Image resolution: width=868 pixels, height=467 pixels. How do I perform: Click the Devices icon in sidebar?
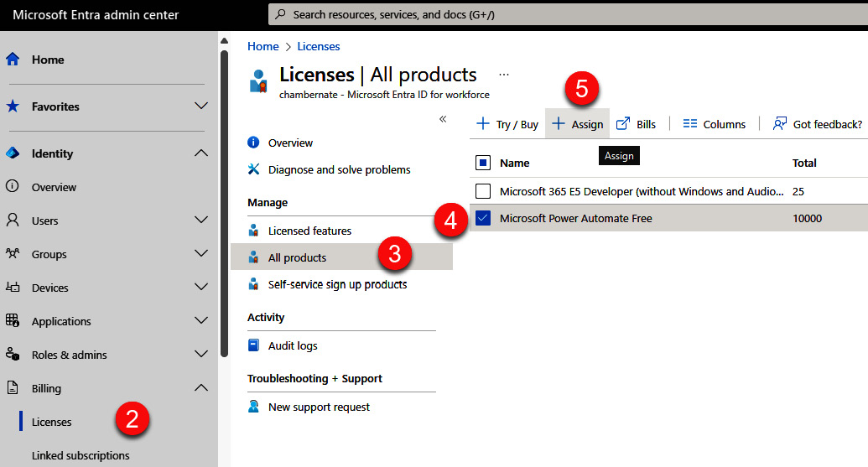[x=13, y=287]
